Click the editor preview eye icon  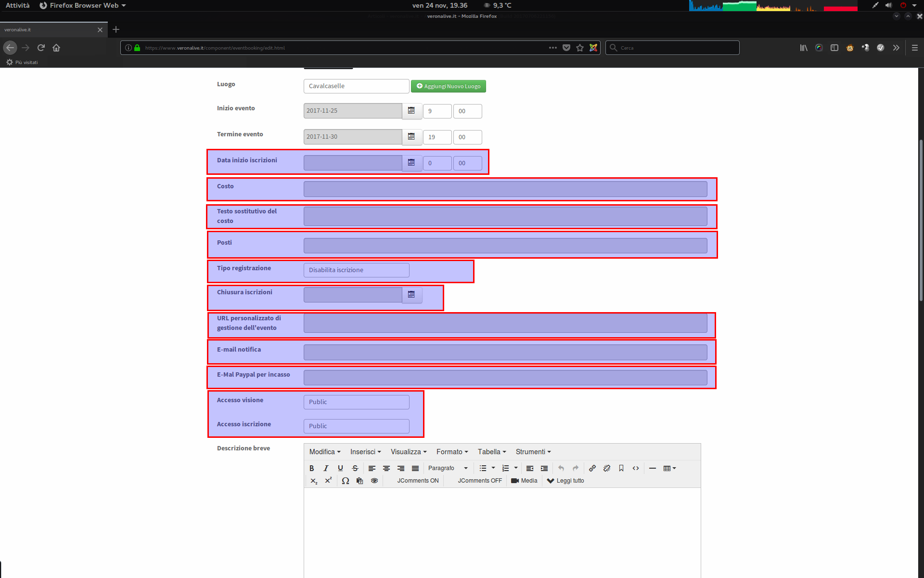[374, 481]
